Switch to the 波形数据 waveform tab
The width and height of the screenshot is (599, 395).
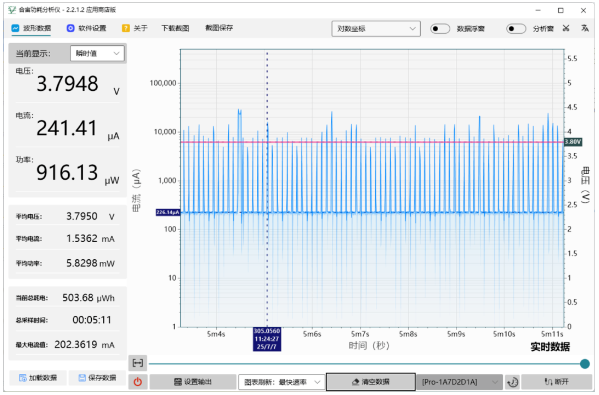point(31,28)
